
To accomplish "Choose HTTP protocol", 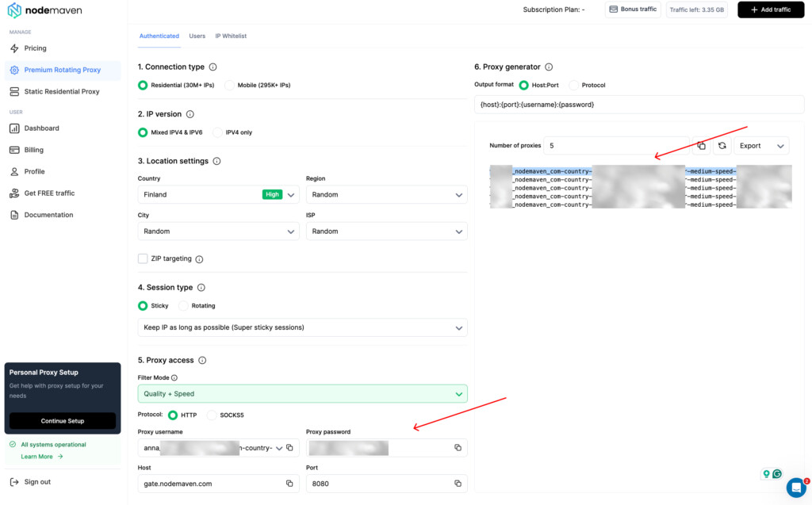I will (173, 415).
